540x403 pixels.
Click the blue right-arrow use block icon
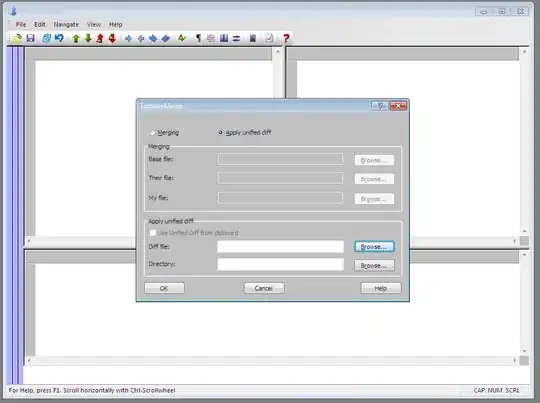128,39
